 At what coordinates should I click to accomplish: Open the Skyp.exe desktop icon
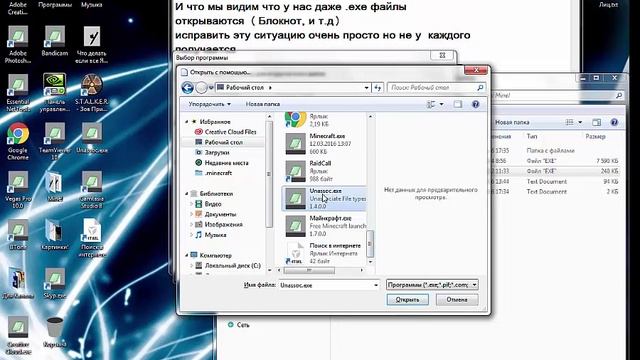point(55,284)
